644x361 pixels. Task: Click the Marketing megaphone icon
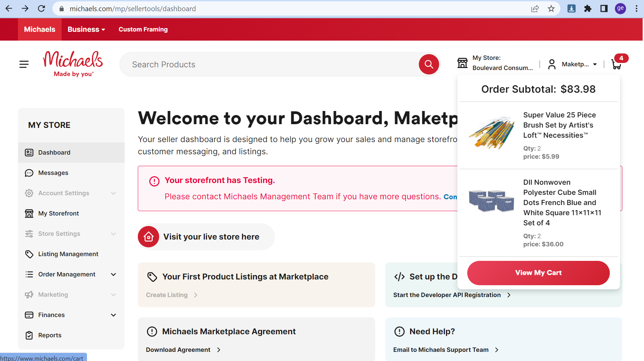click(29, 295)
